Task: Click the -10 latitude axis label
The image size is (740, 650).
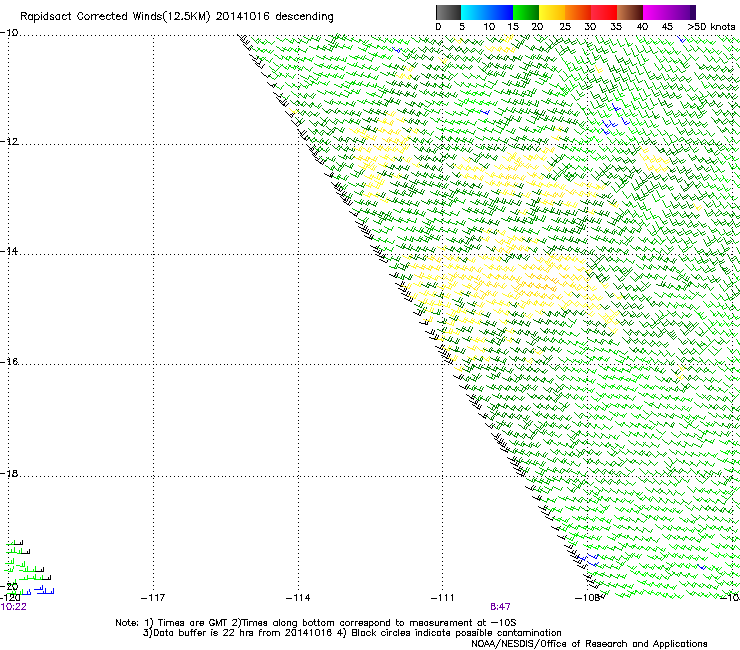Action: click(9, 33)
